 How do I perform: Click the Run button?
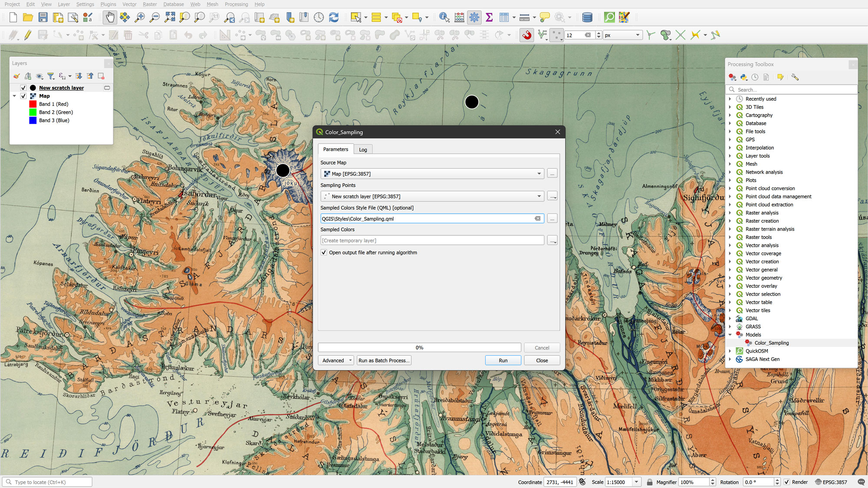pyautogui.click(x=503, y=360)
